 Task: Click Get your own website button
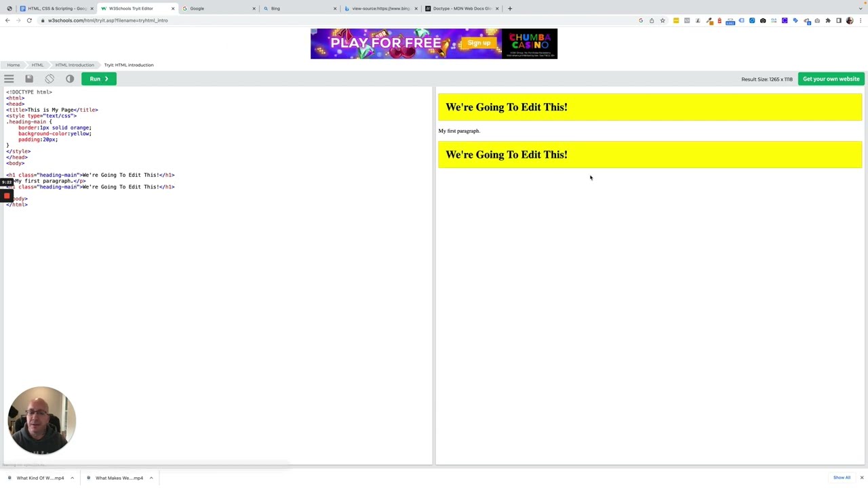click(831, 79)
